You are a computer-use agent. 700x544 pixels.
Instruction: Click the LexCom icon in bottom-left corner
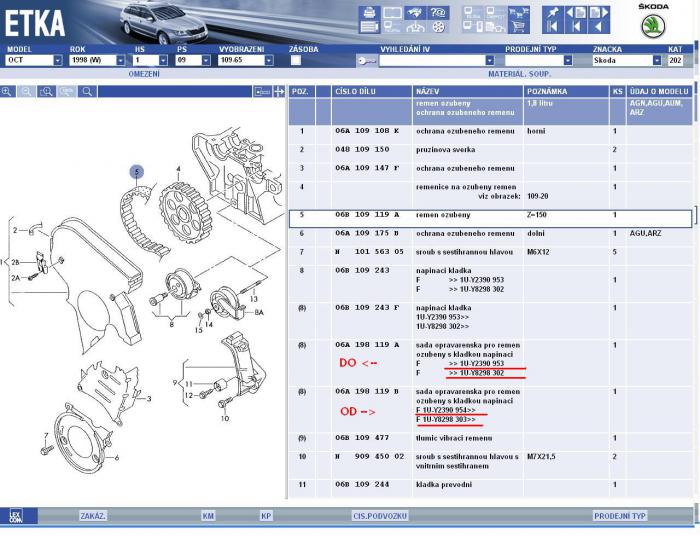16,516
